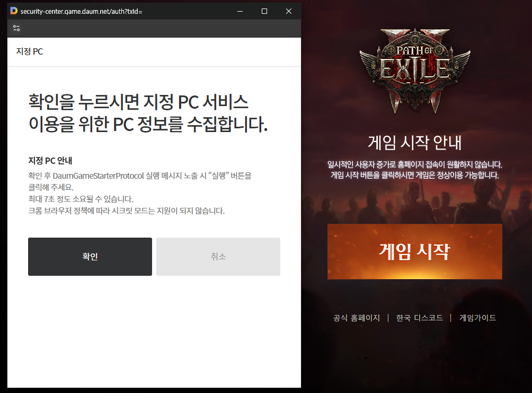532x393 pixels.
Task: Click '게임 시작 버튼을 클릭하시면' notice line
Action: coord(414,176)
